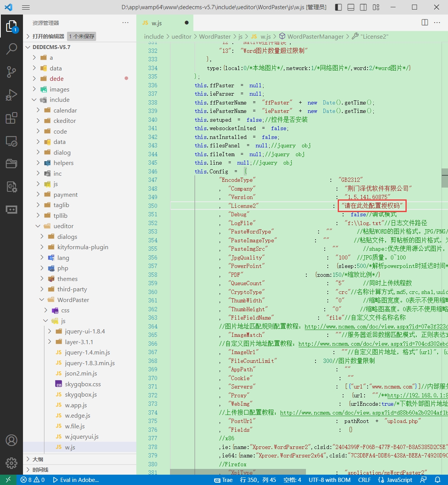Expand the calendar folder
Viewport: 448px width, 485px height.
coord(65,110)
